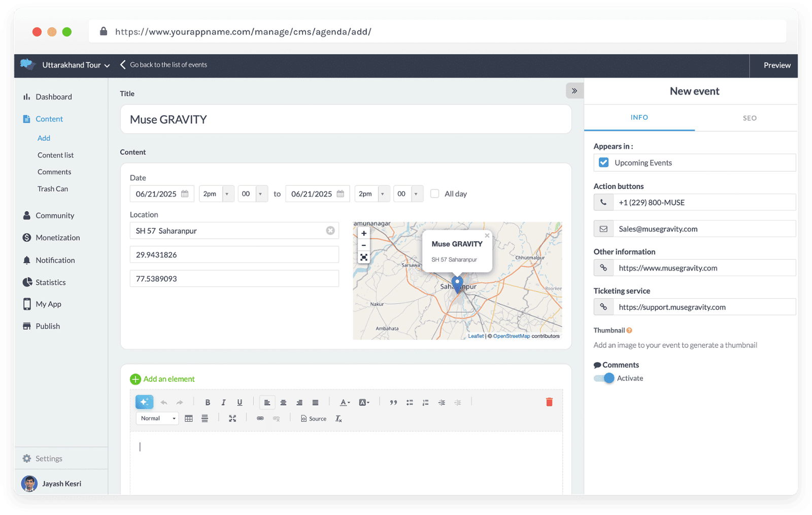812x515 pixels.
Task: Insert a block quote
Action: [x=393, y=402]
